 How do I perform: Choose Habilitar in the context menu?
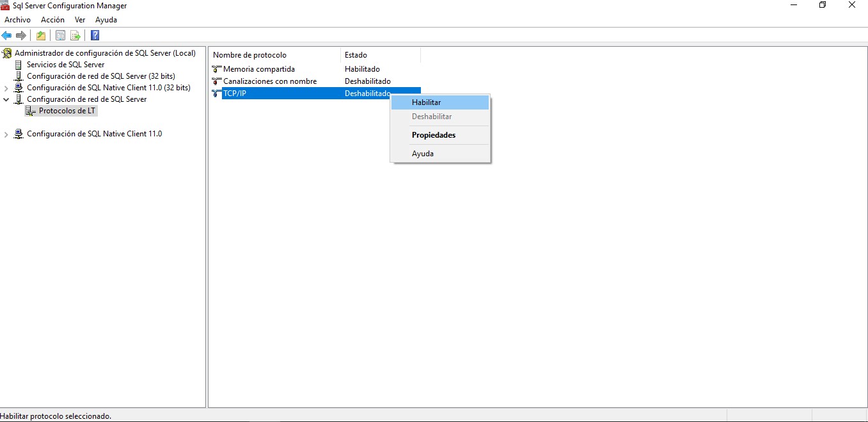point(440,102)
